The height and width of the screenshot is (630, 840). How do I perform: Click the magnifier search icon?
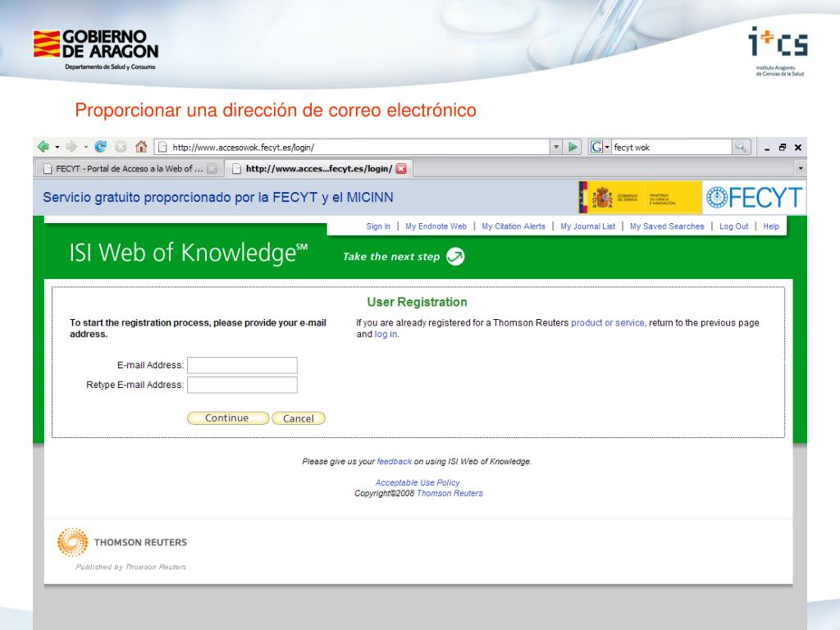pos(741,146)
